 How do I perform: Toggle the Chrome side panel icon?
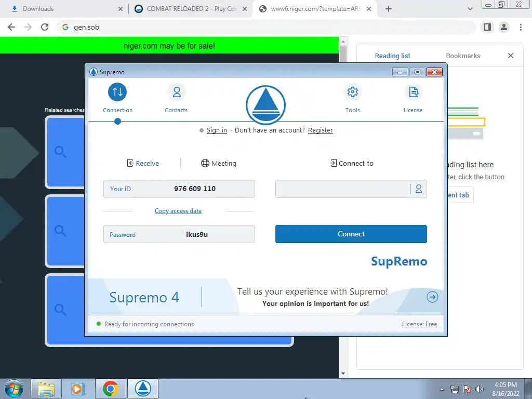pyautogui.click(x=487, y=27)
